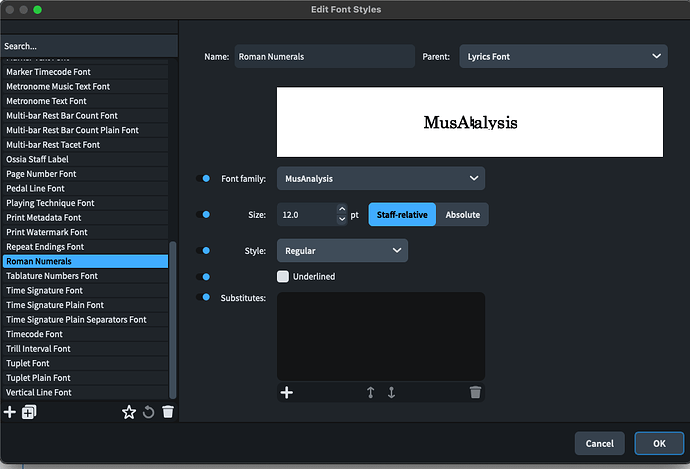Click the Cancel button
The height and width of the screenshot is (469, 690).
599,443
